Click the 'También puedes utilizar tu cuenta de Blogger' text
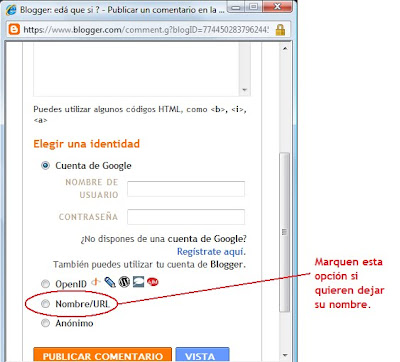 [x=149, y=264]
